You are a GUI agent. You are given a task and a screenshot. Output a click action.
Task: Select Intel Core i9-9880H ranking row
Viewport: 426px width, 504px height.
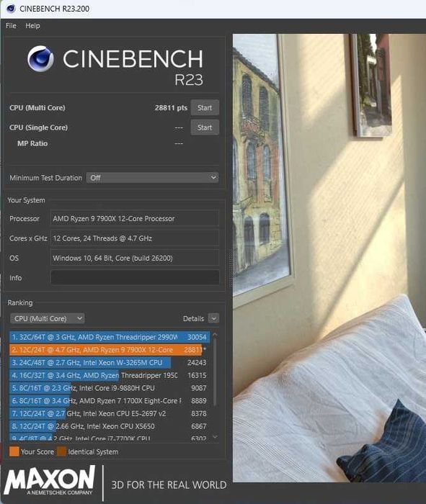click(110, 388)
